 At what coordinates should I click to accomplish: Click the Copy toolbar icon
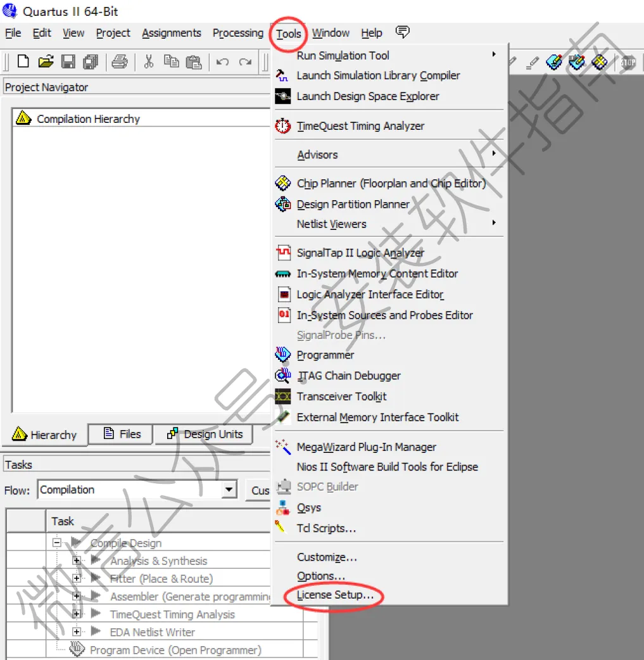pos(171,61)
